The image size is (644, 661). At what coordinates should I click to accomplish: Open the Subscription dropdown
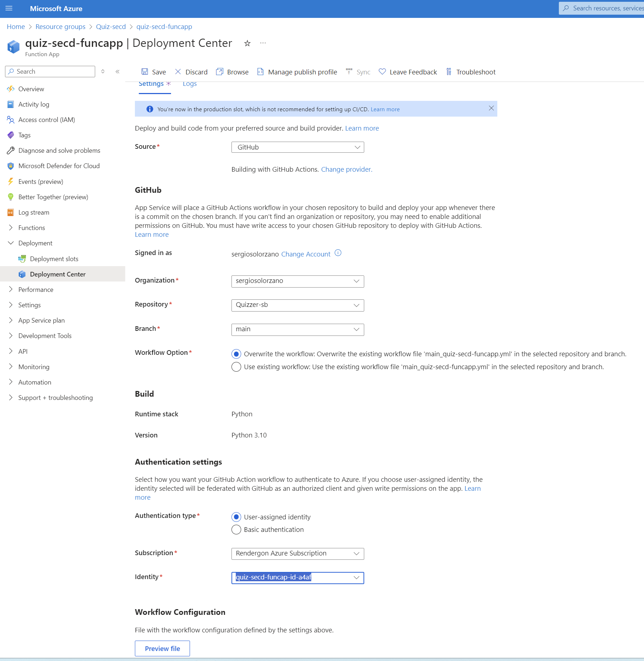pos(298,554)
